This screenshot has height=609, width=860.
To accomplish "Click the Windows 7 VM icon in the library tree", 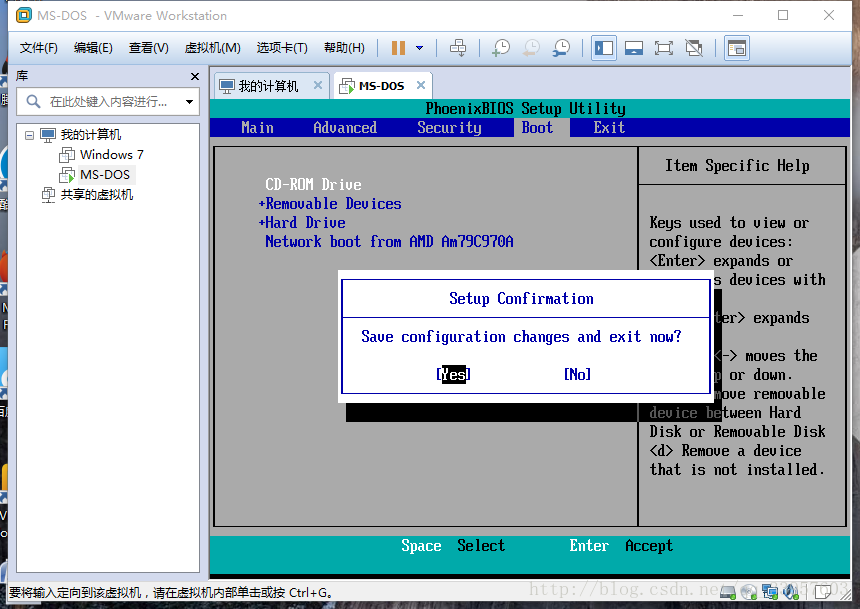I will click(67, 155).
